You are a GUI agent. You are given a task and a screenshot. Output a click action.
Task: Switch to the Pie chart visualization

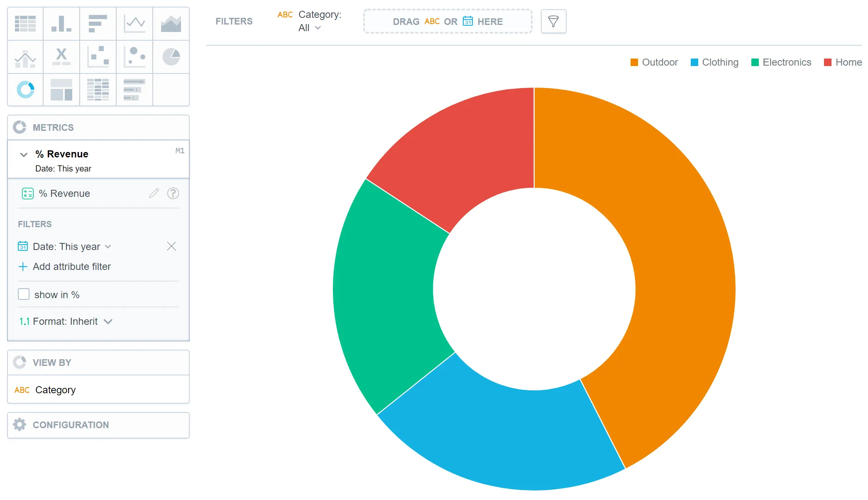click(x=171, y=57)
